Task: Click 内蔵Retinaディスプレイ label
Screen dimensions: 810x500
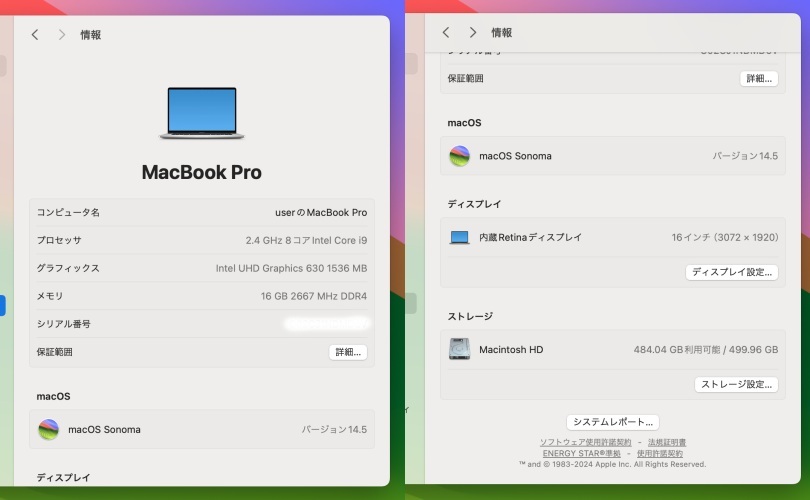Action: tap(531, 237)
